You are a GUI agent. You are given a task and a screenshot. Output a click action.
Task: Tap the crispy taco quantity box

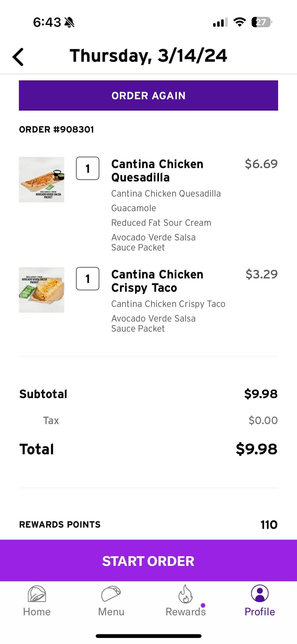point(88,279)
